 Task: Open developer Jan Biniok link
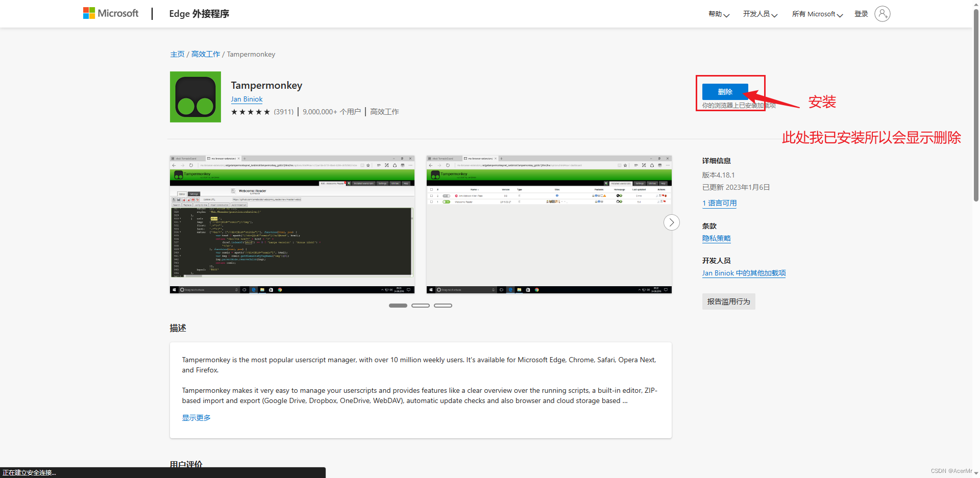[247, 99]
